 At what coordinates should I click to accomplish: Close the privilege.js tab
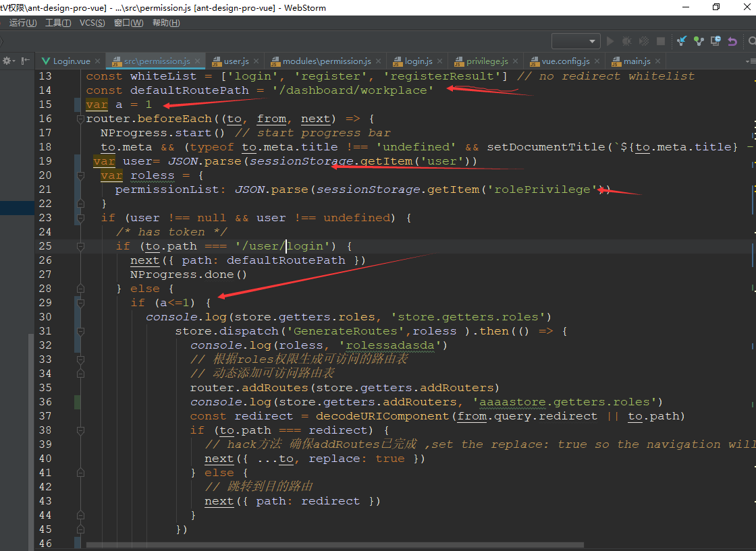tap(516, 61)
